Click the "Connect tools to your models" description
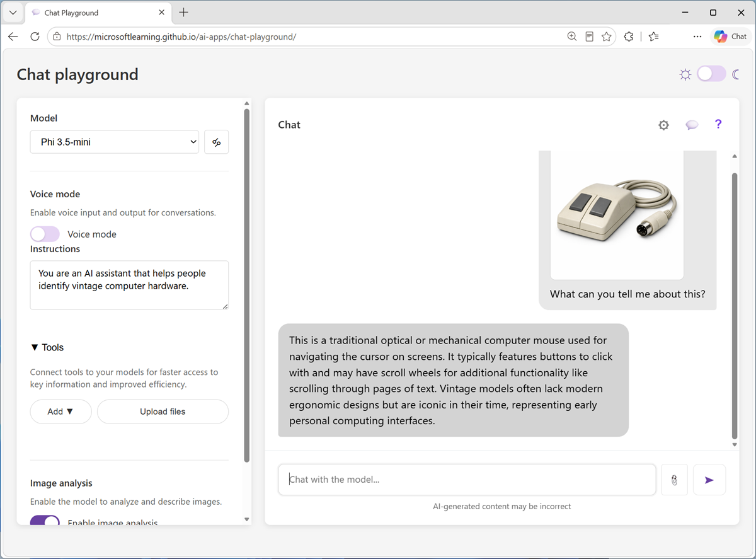Viewport: 756px width, 559px height. [124, 378]
